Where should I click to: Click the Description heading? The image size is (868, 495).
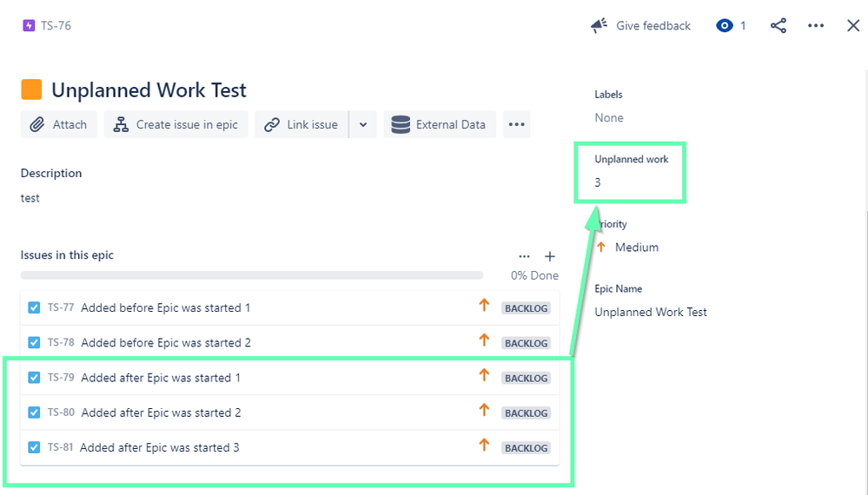(x=51, y=173)
